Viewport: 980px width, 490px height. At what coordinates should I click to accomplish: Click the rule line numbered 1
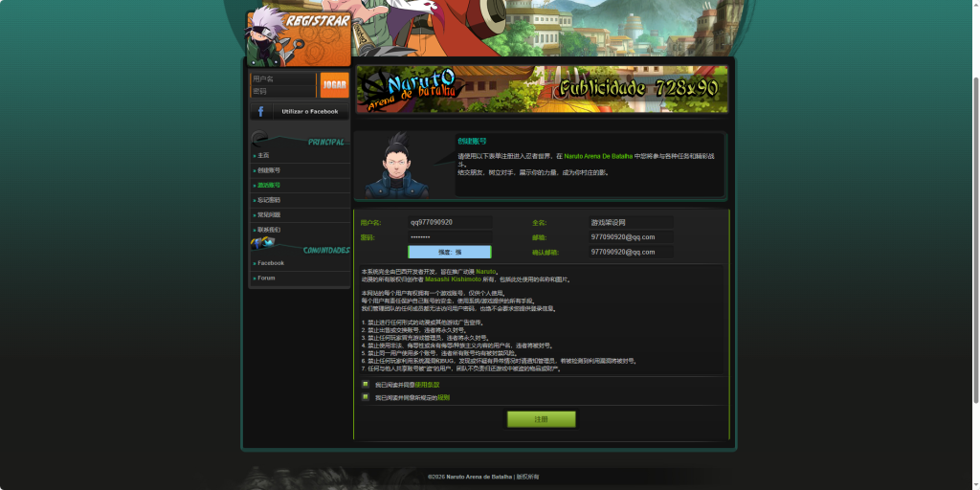point(422,323)
